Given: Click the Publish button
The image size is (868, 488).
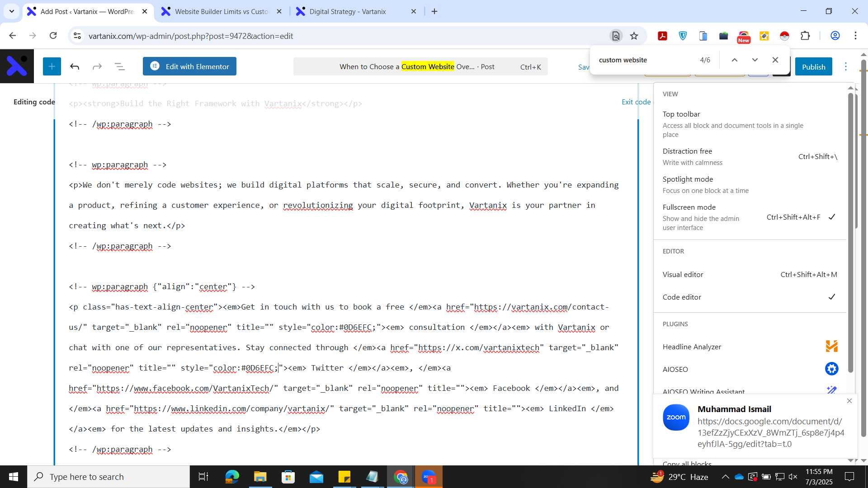Looking at the screenshot, I should tap(814, 67).
